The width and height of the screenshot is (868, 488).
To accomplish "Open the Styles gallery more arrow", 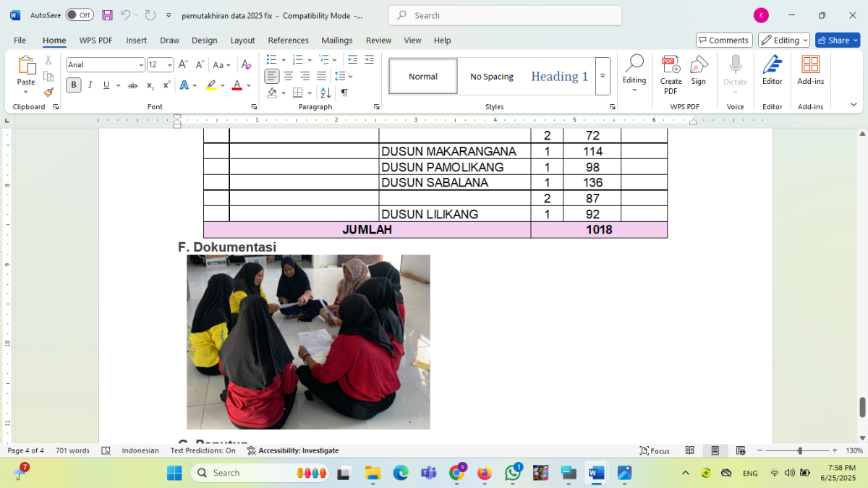I will click(x=603, y=76).
